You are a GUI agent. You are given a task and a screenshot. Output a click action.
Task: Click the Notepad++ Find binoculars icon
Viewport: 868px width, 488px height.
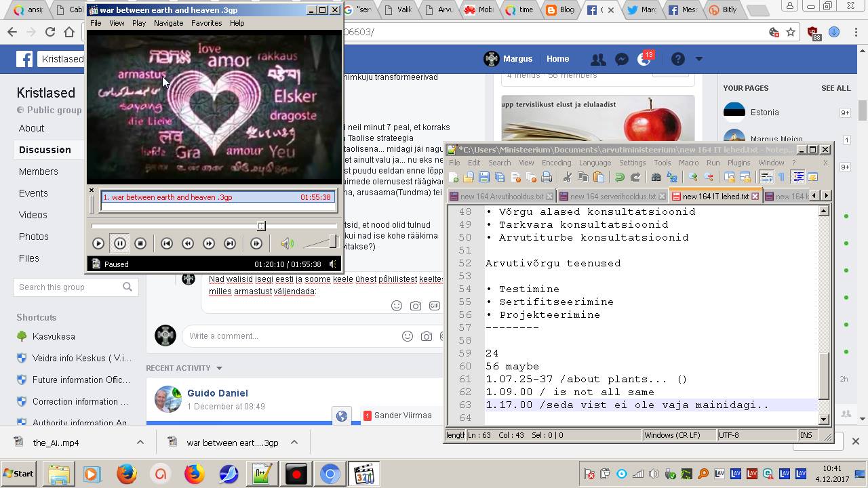[x=656, y=178]
